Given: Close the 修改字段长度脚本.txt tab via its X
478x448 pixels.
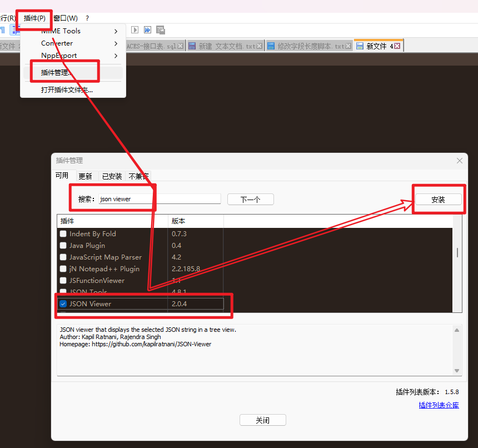Looking at the screenshot, I should (349, 46).
